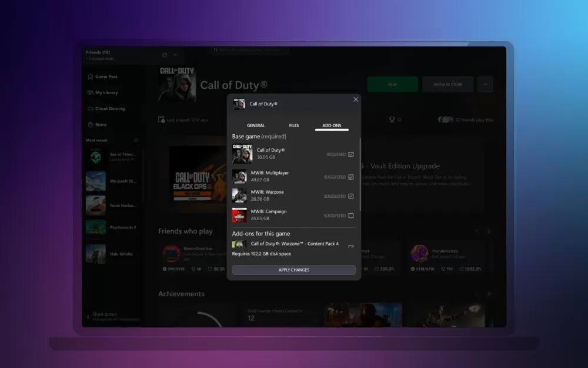Select the ADD-ONS tab
Screen dimensions: 588x368
pos(332,125)
